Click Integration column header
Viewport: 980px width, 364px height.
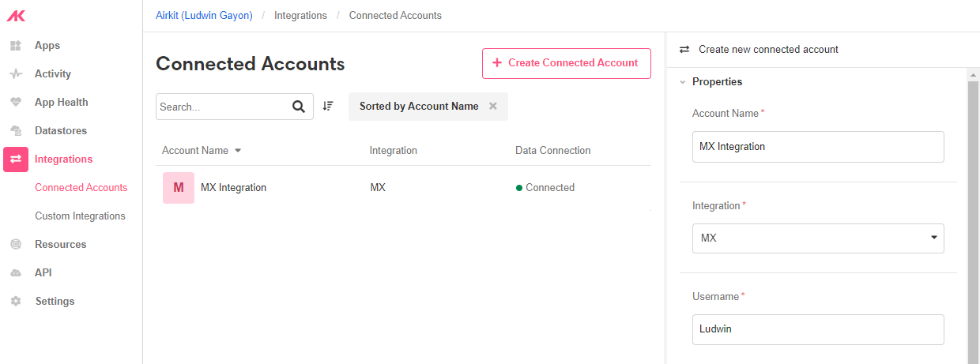394,151
